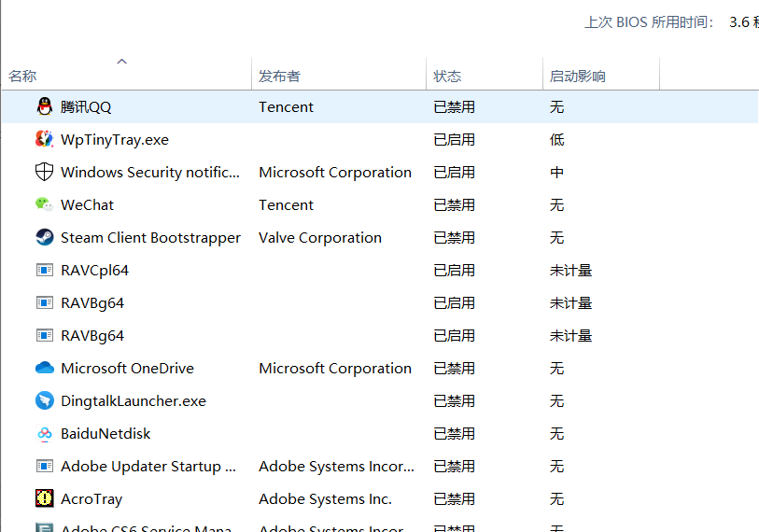Select the RAVCpl64 icon
Screen dimensions: 759x532
click(x=44, y=271)
